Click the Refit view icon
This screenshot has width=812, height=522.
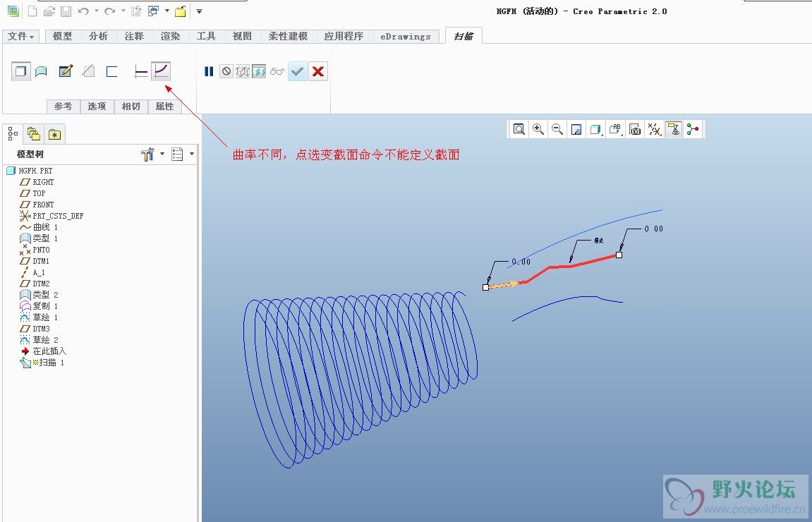point(519,130)
